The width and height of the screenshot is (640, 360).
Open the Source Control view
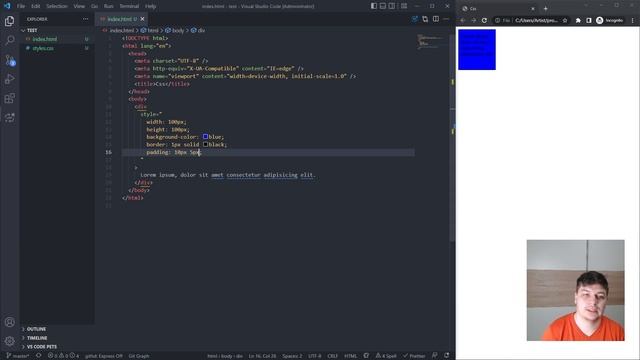coord(9,60)
